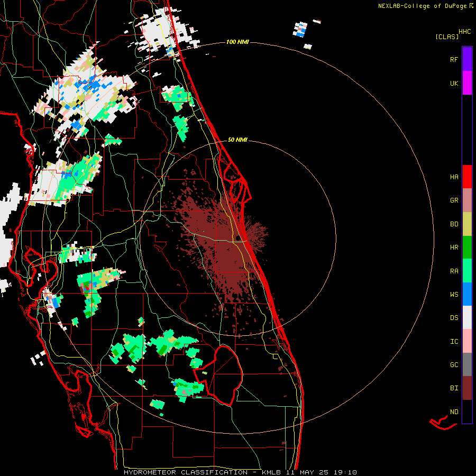Click the DS white legend swatch
476x476 pixels.
point(467,317)
